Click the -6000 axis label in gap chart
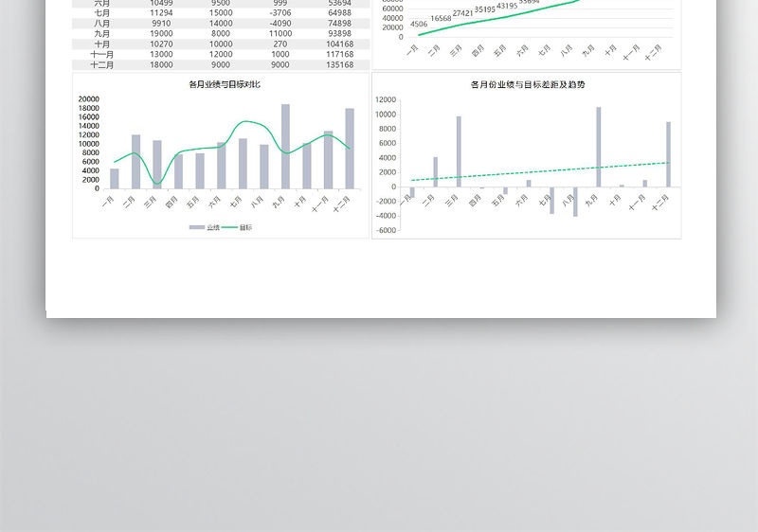The image size is (758, 532). [387, 230]
